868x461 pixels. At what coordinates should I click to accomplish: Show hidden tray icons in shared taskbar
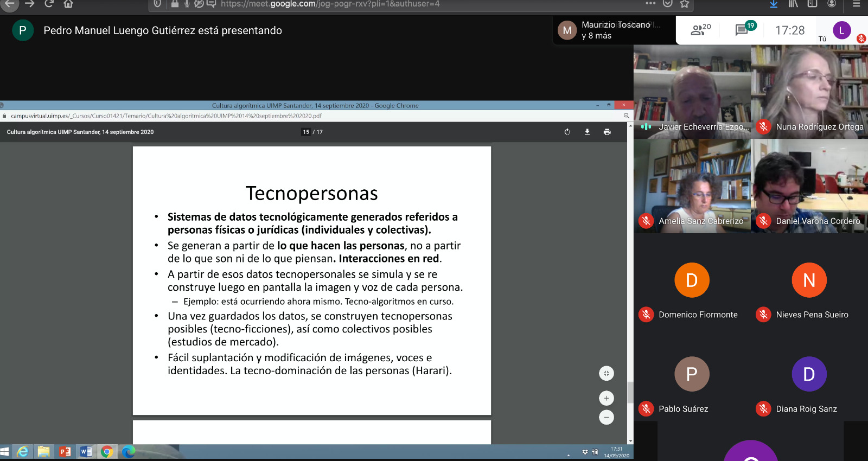tap(569, 455)
